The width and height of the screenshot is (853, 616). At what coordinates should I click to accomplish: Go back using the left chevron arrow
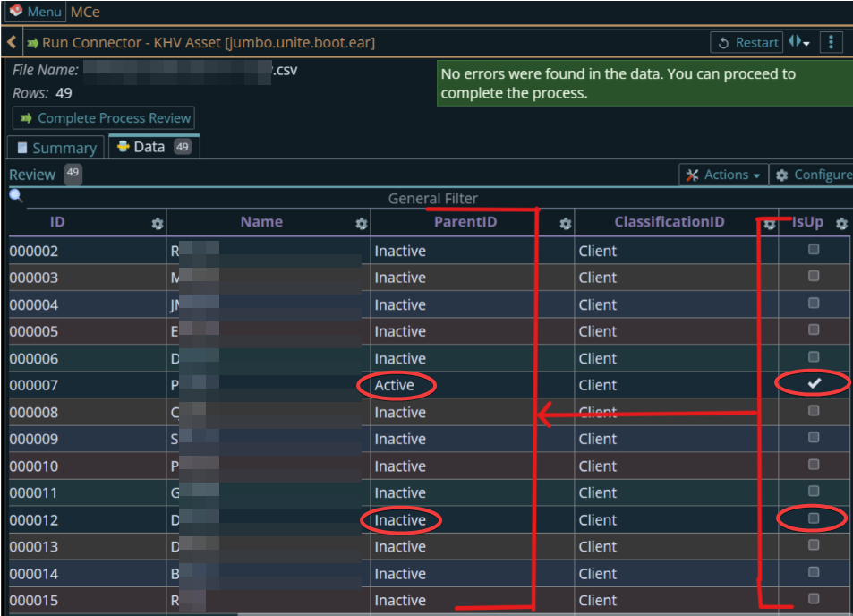point(12,42)
